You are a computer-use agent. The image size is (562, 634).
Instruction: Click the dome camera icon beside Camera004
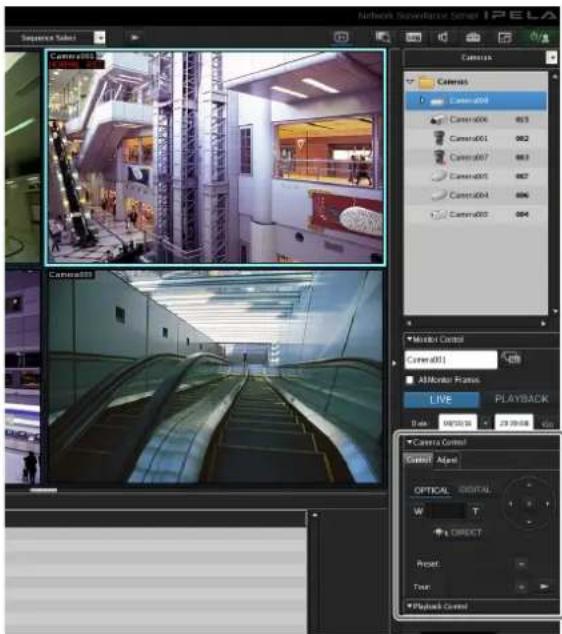click(x=439, y=195)
